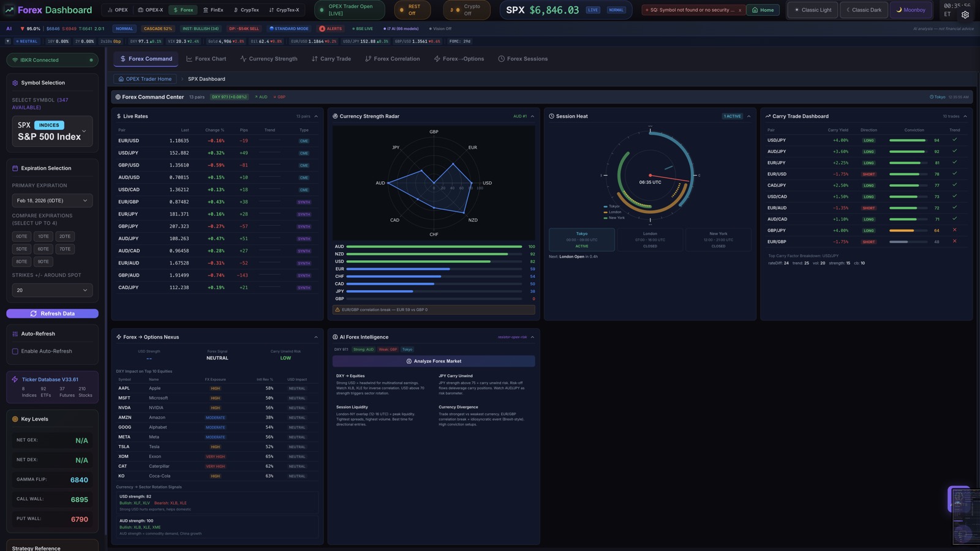This screenshot has height=551, width=980.
Task: Open the Carry Trade tab
Action: click(x=331, y=58)
